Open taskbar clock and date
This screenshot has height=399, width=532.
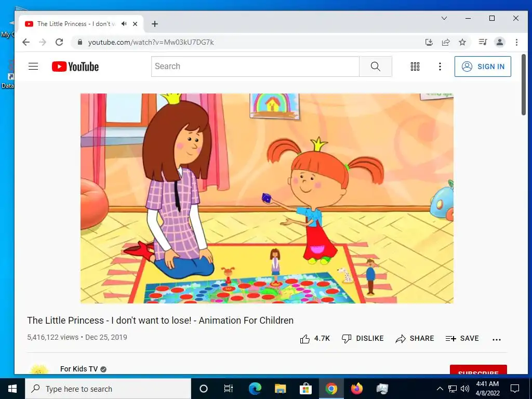pyautogui.click(x=487, y=389)
